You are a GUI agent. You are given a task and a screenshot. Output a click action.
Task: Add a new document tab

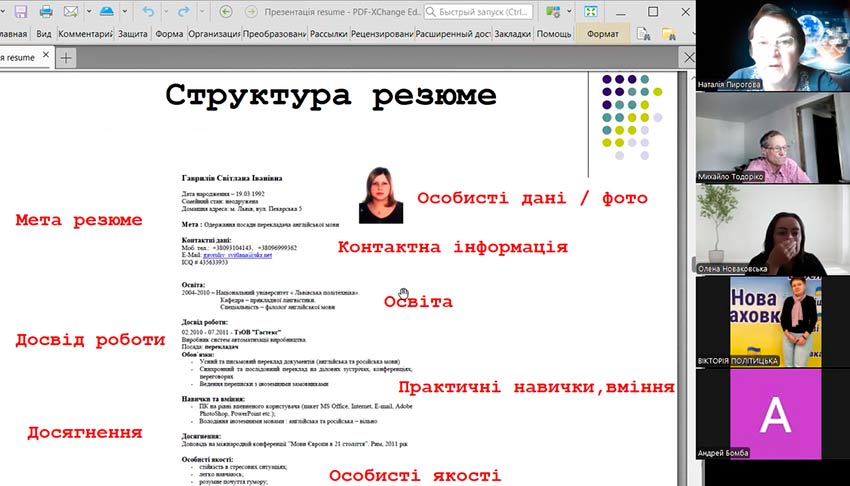pyautogui.click(x=66, y=57)
